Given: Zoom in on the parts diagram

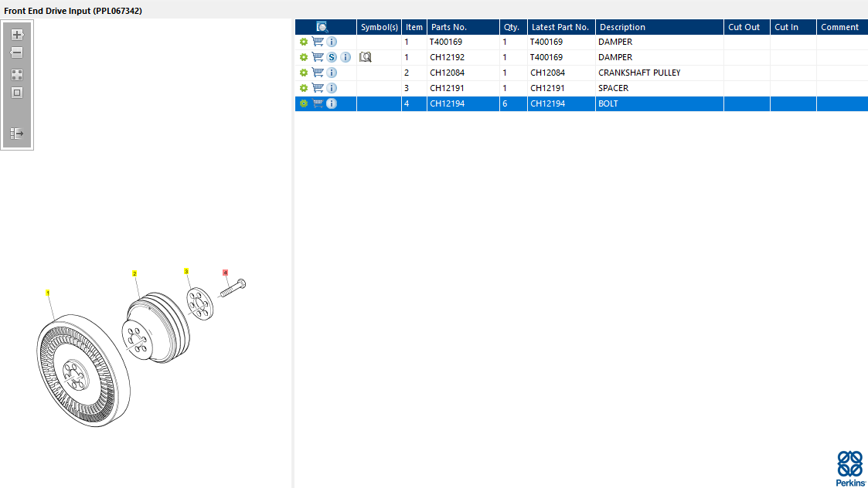Looking at the screenshot, I should pos(17,35).
